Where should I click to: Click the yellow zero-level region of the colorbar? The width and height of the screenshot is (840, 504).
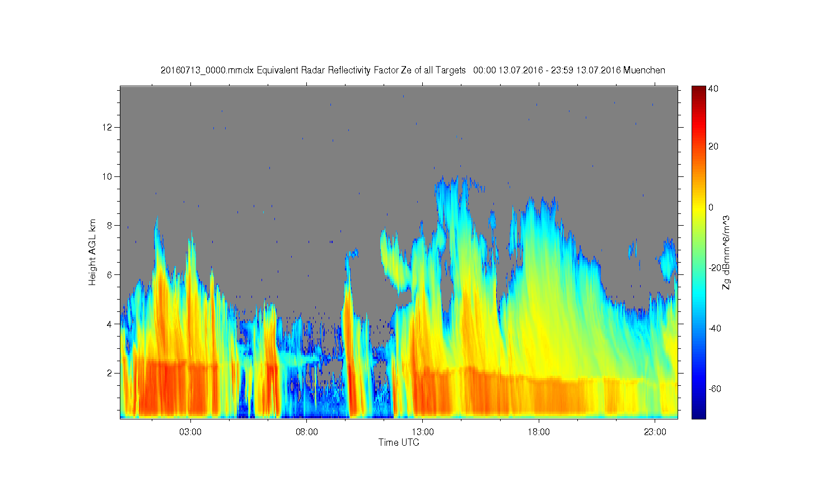698,207
